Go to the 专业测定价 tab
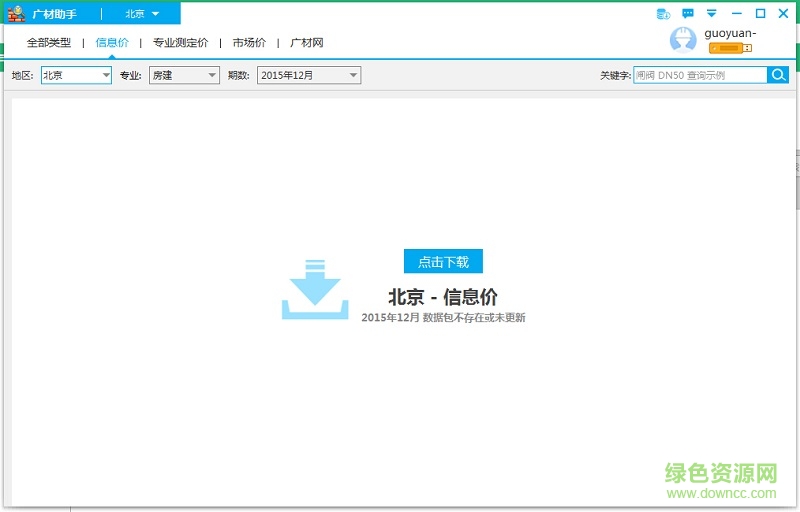This screenshot has height=512, width=800. click(180, 43)
